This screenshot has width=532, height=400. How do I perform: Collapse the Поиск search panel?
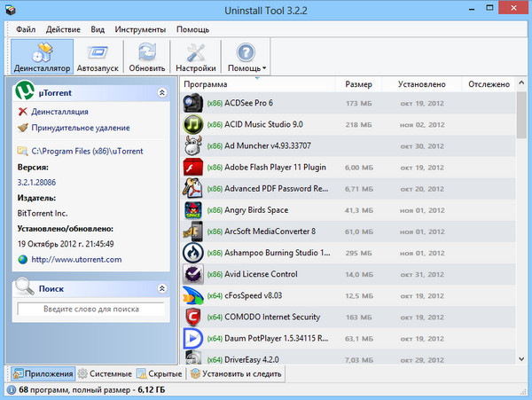click(161, 288)
